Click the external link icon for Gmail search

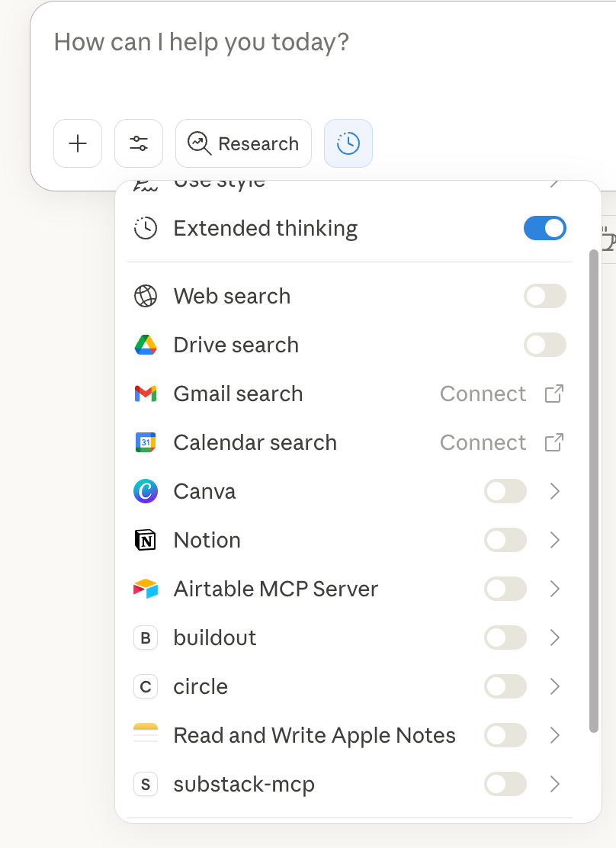click(553, 393)
